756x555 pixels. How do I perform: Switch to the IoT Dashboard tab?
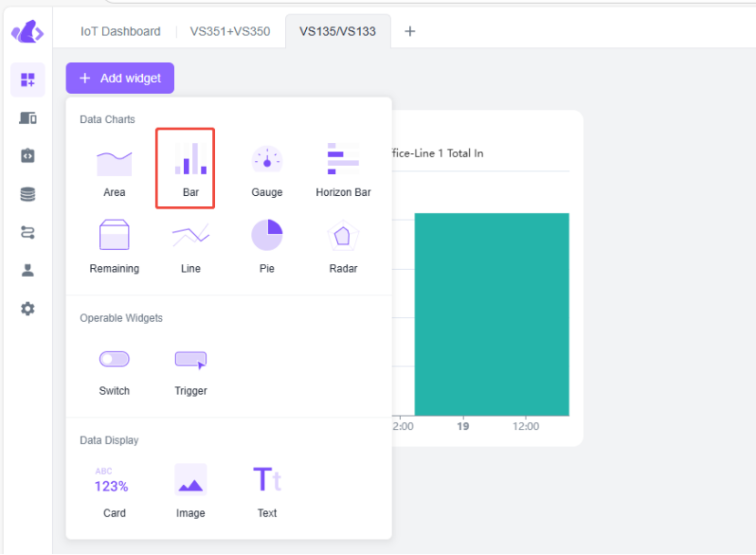(120, 31)
